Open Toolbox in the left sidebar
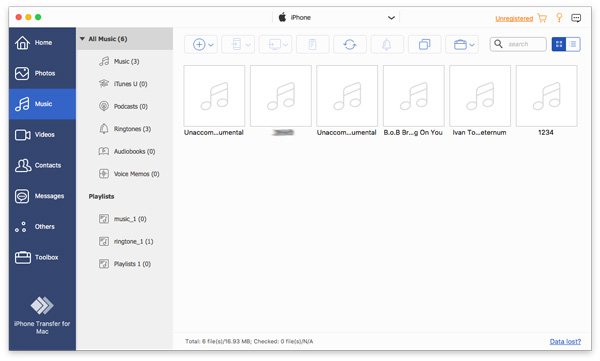Screen dimensions: 600x361 42,257
